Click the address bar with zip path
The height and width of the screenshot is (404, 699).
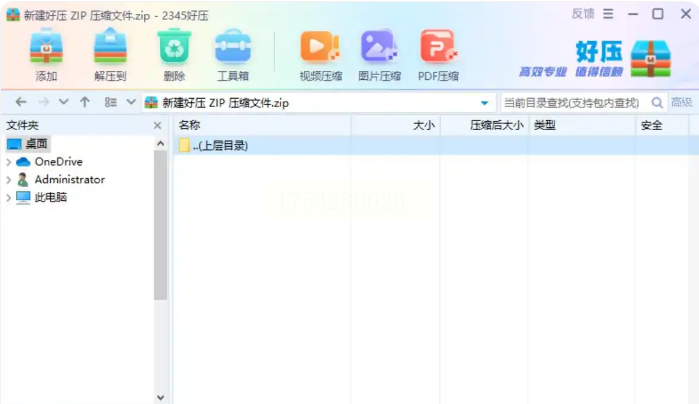coord(319,103)
